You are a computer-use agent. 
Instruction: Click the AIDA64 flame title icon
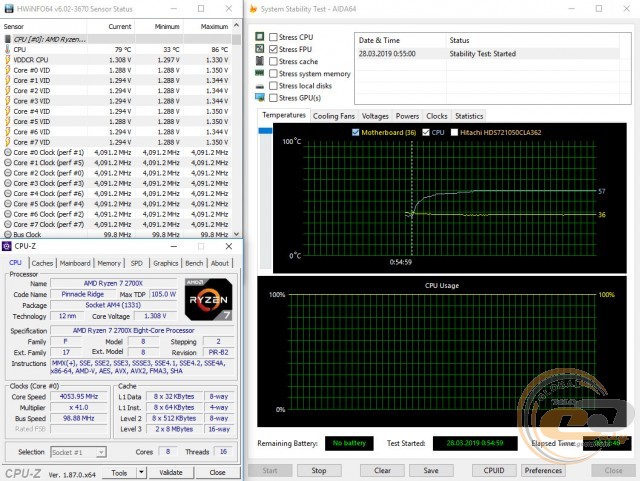pos(253,9)
